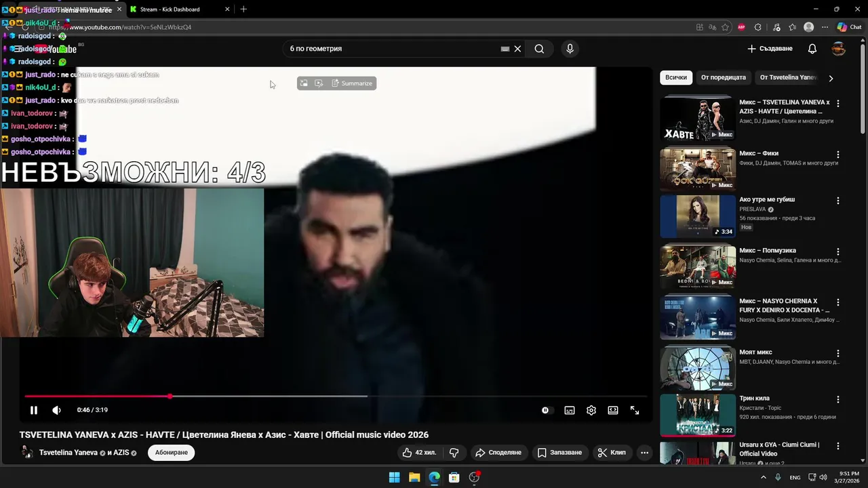This screenshot has height=488, width=868.
Task: Mute the video volume speaker icon
Action: [56, 410]
